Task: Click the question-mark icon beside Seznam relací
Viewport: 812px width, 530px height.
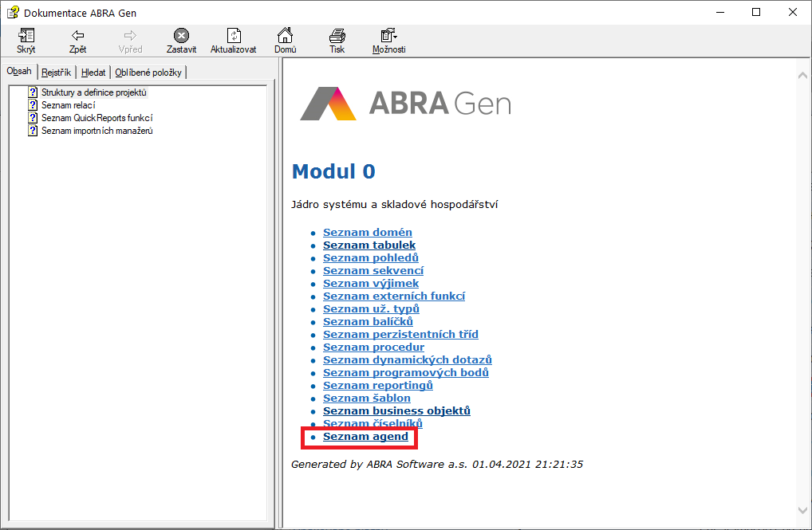Action: click(x=32, y=104)
